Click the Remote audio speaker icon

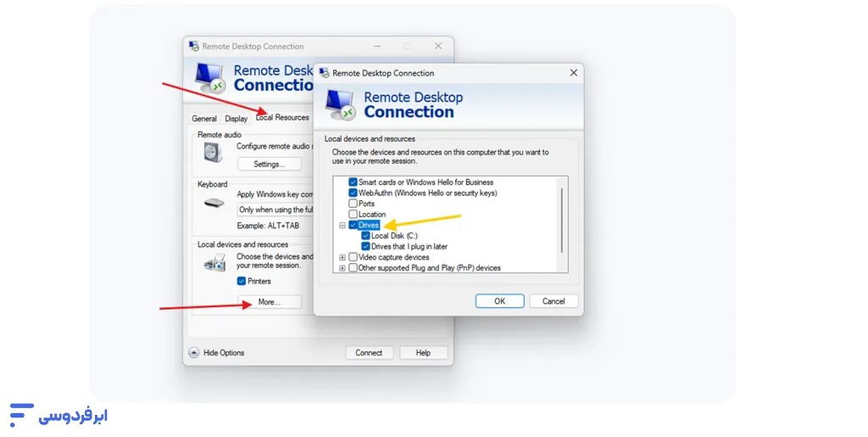pos(213,152)
